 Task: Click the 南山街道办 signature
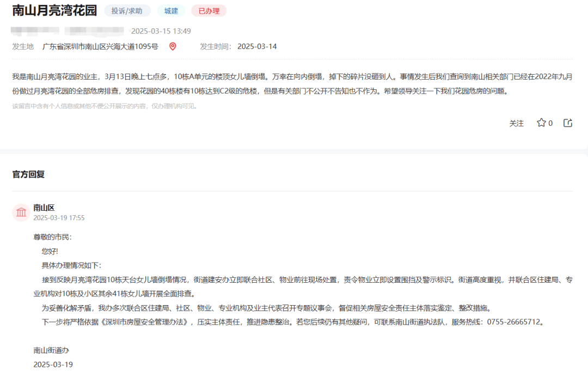tap(51, 350)
